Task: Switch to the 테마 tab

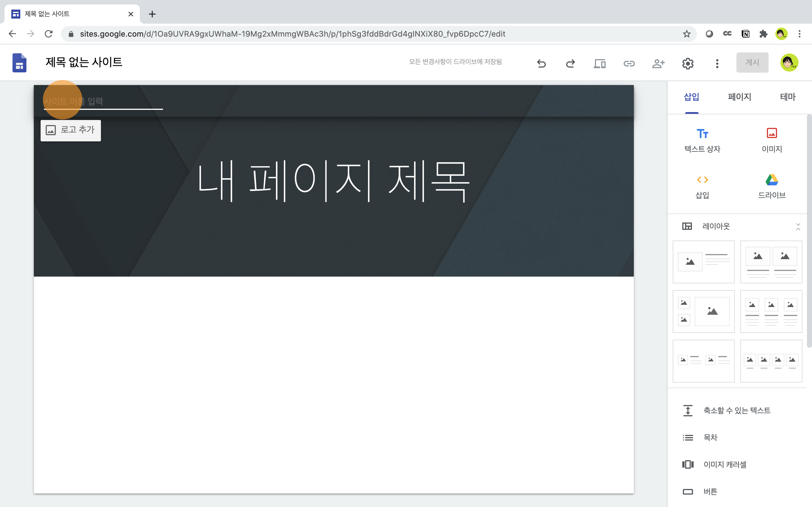Action: point(787,97)
